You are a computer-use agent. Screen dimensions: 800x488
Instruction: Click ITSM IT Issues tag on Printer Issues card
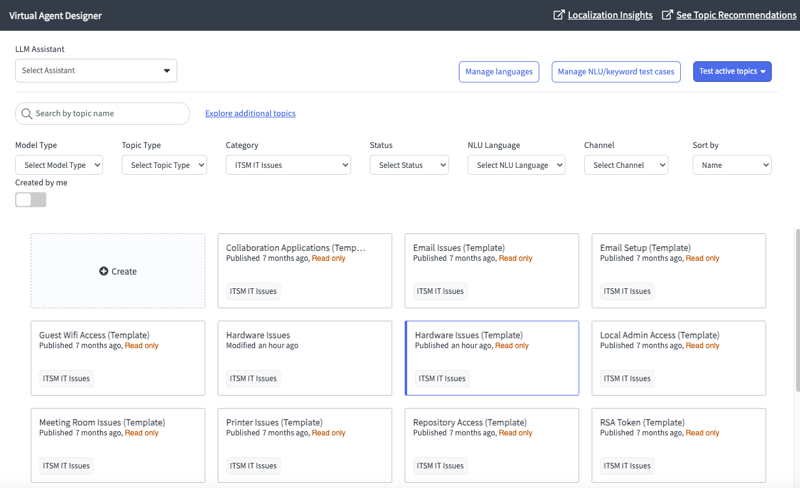[253, 466]
